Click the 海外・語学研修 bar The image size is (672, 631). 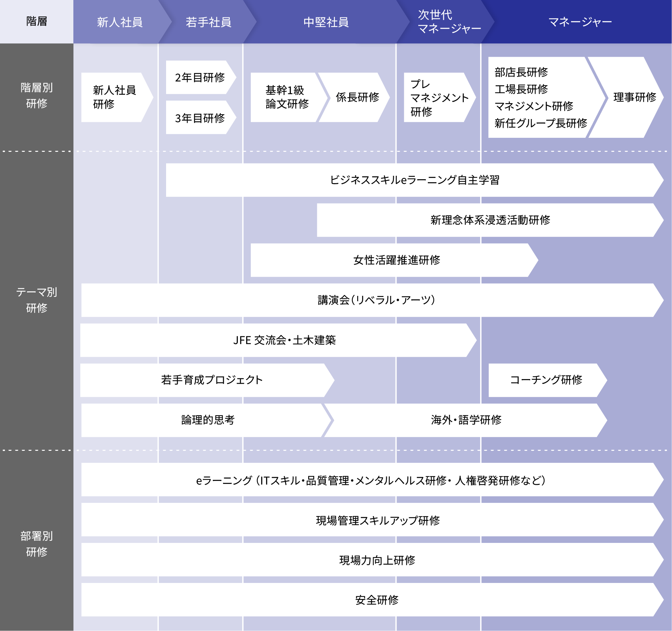(466, 420)
